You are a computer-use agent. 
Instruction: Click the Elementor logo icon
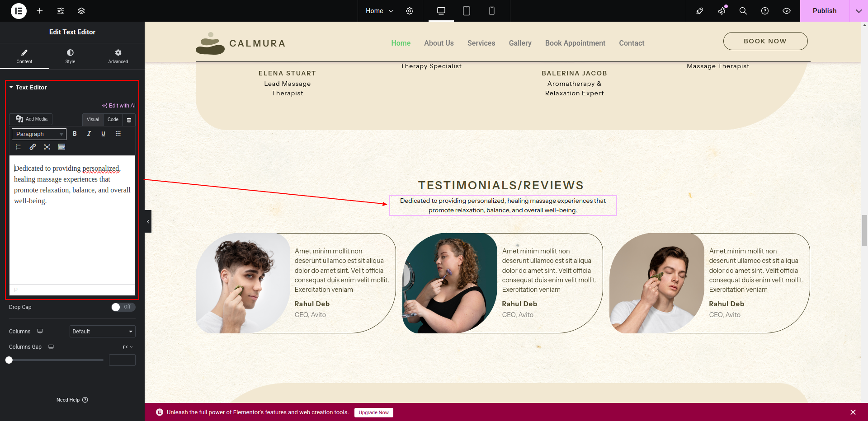tap(19, 11)
